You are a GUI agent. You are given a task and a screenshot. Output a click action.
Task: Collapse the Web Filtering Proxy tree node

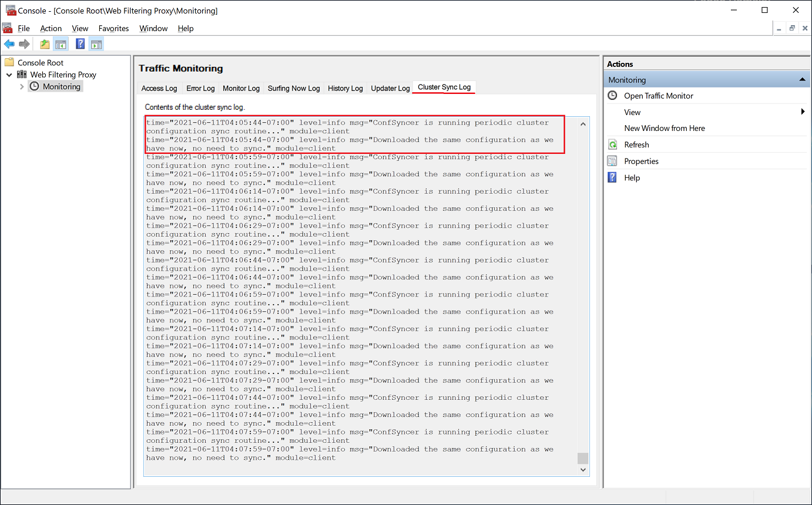(x=9, y=75)
